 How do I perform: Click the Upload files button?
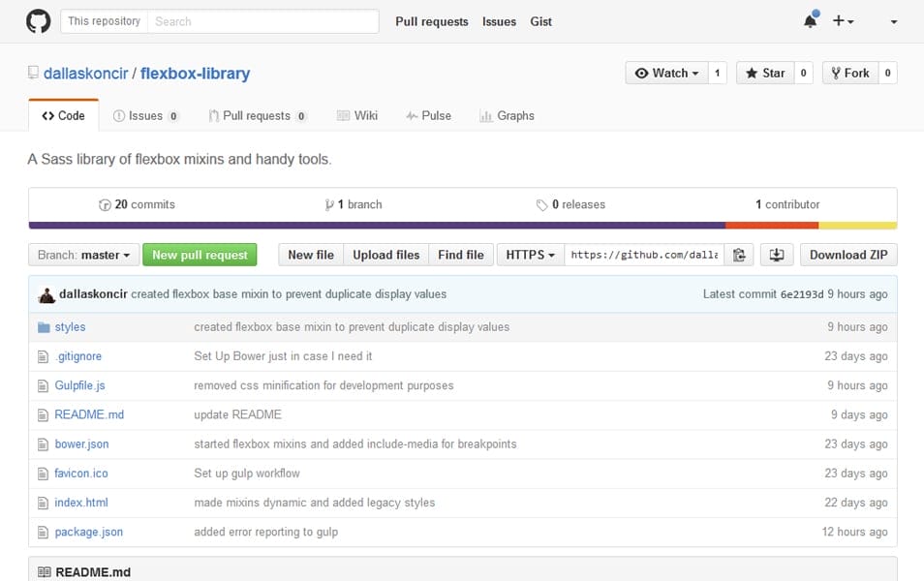(x=386, y=255)
